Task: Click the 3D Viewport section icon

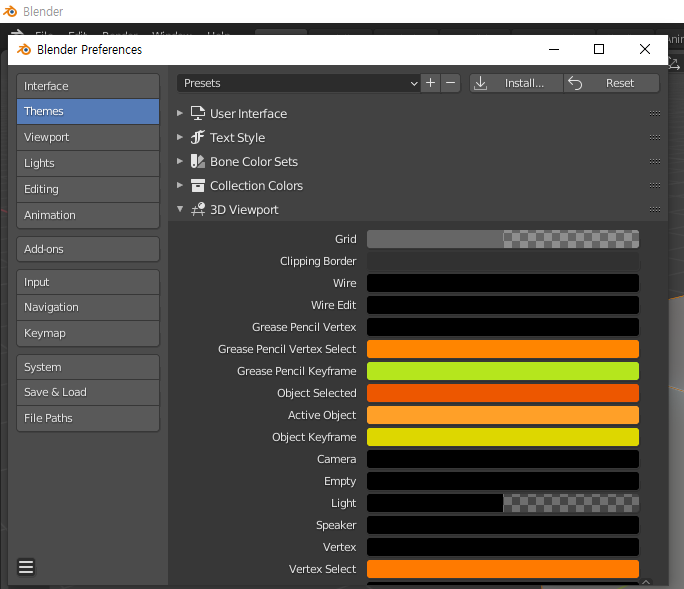Action: click(x=198, y=209)
